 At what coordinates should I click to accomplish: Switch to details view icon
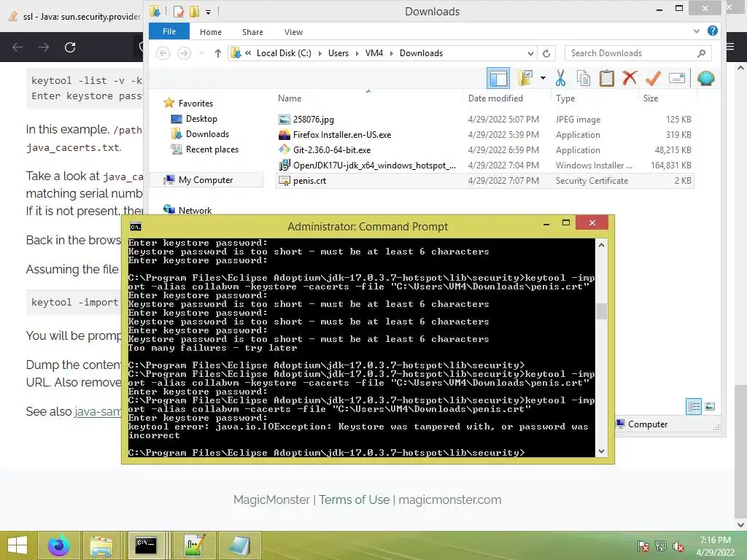point(694,406)
